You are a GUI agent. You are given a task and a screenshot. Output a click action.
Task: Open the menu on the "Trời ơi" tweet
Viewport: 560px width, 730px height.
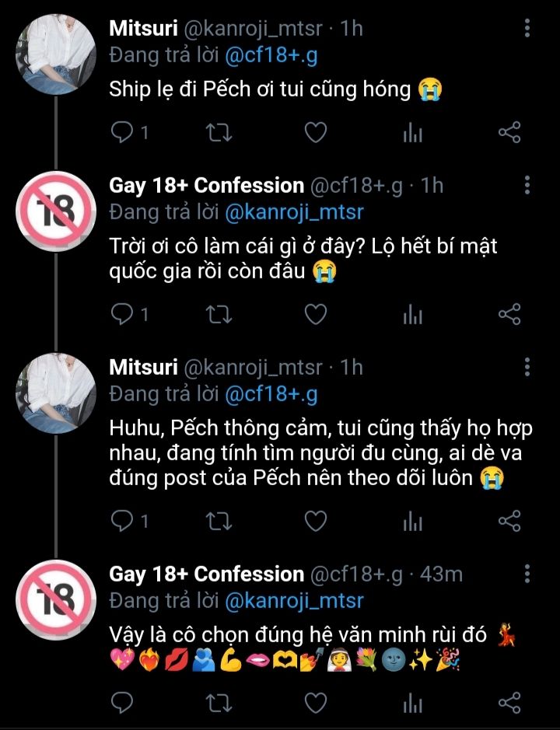pyautogui.click(x=527, y=186)
